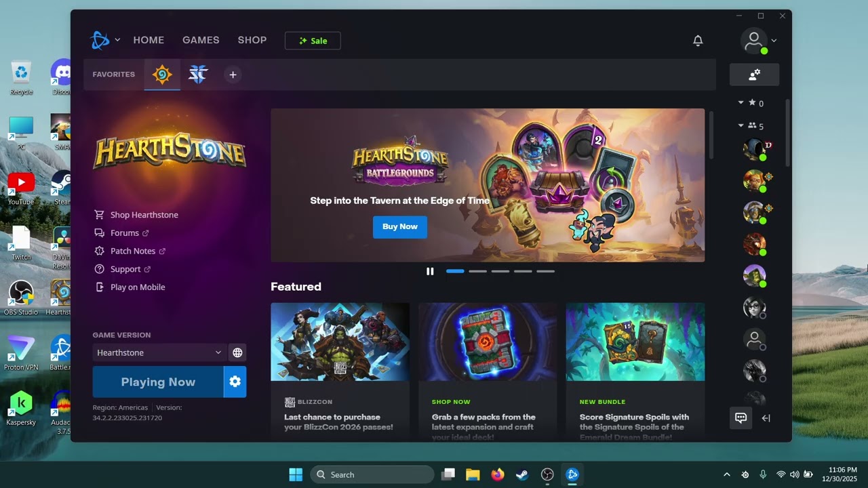Open the Battle.net logo menu
This screenshot has width=868, height=488.
(100, 40)
